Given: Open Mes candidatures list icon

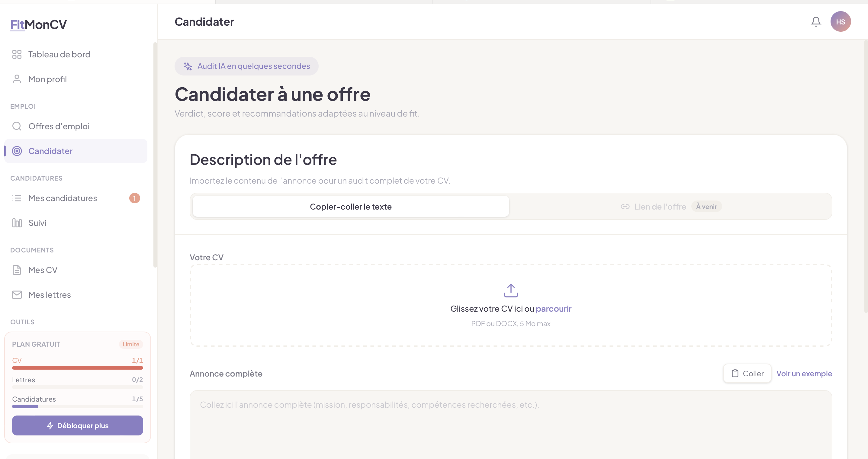Looking at the screenshot, I should [x=17, y=198].
